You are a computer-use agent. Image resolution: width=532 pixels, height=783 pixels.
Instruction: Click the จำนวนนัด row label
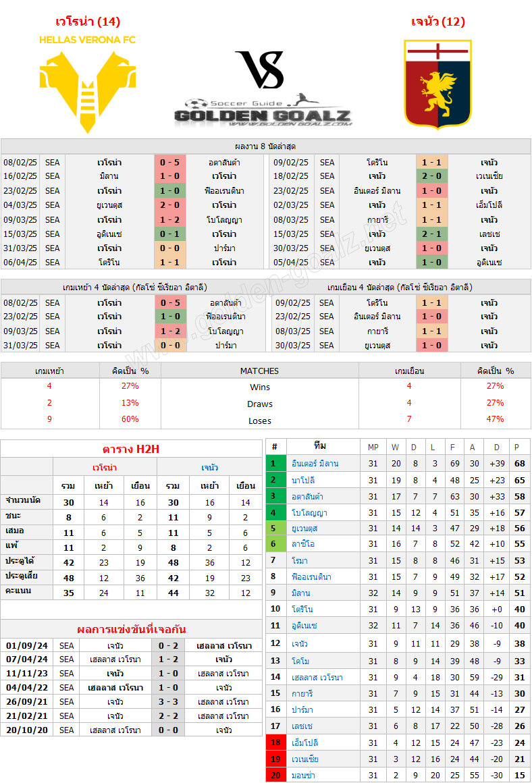tap(23, 500)
